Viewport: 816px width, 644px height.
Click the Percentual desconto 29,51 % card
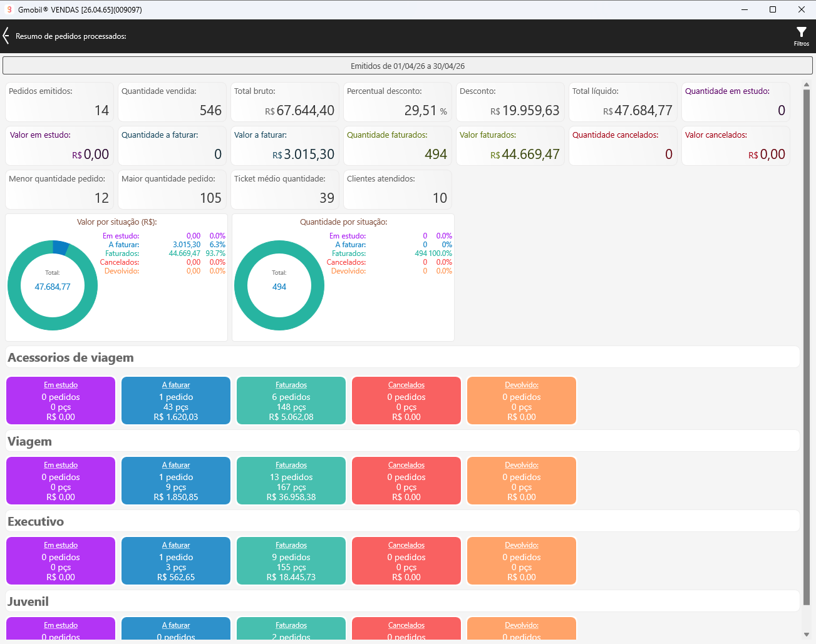[398, 102]
